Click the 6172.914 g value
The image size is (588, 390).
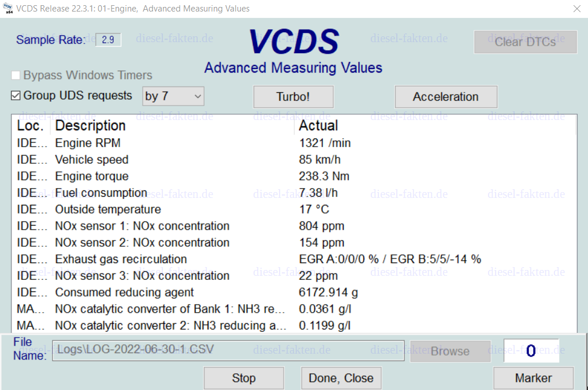[x=328, y=292]
